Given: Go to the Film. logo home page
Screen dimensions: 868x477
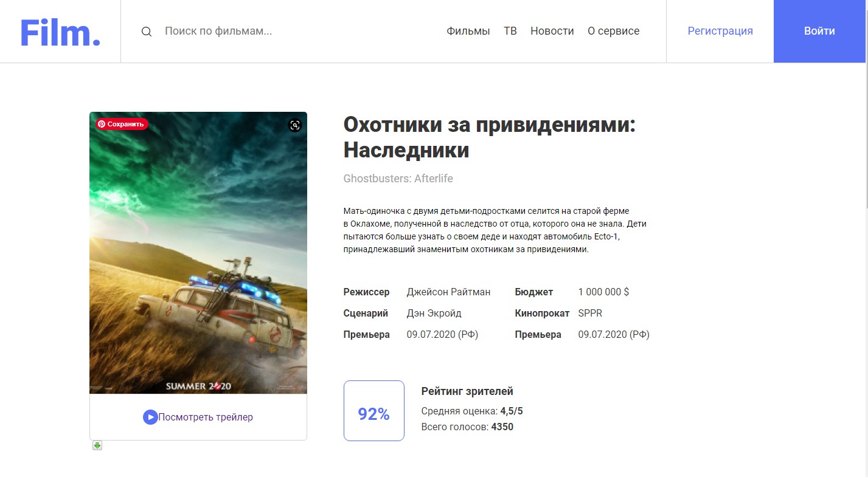Looking at the screenshot, I should [x=60, y=32].
